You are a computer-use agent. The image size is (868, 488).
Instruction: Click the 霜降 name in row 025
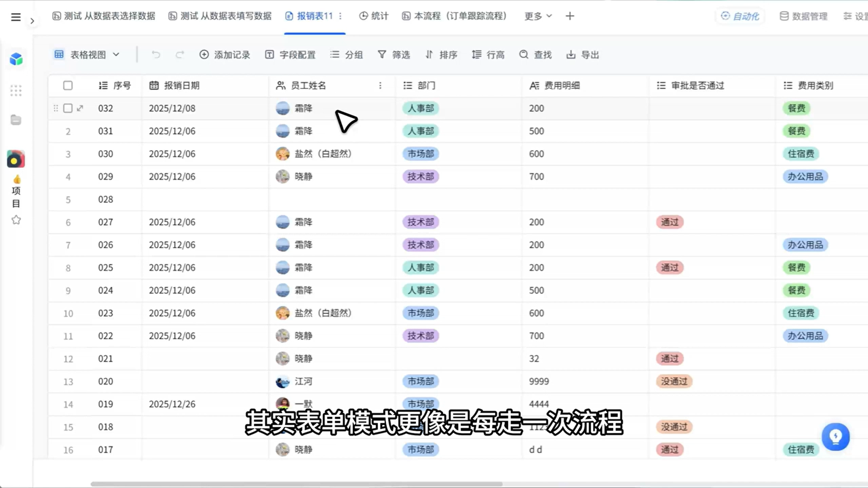[303, 267]
